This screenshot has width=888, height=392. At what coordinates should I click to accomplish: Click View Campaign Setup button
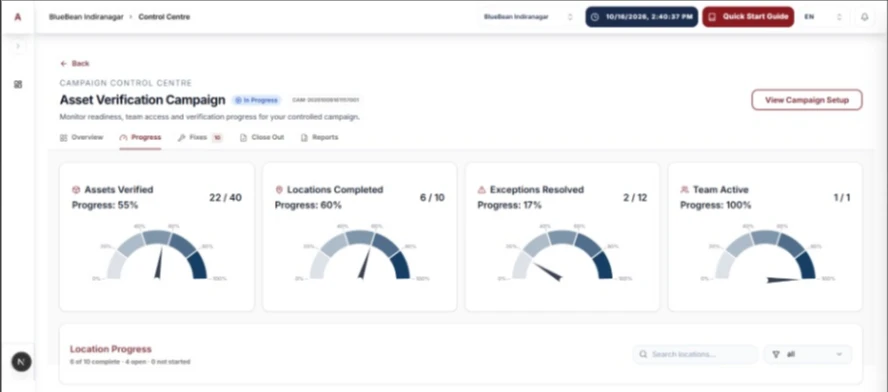[x=806, y=100]
